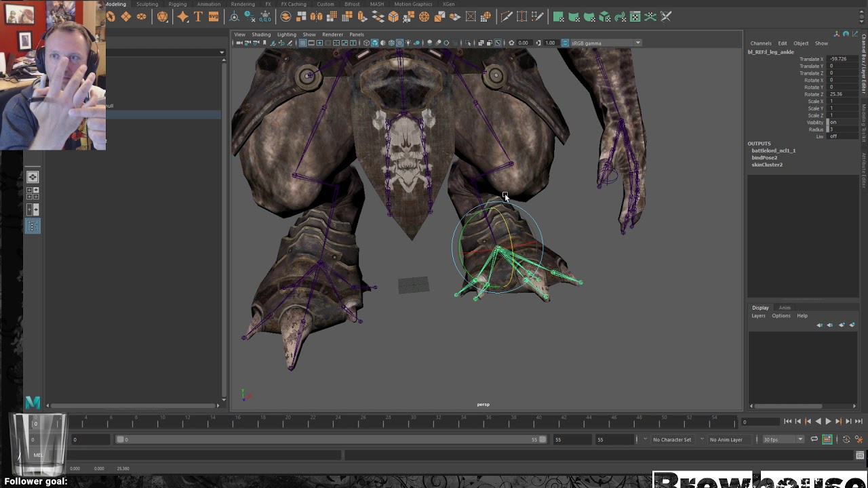
Task: Switch to the Anim layer tab
Action: [x=785, y=308]
